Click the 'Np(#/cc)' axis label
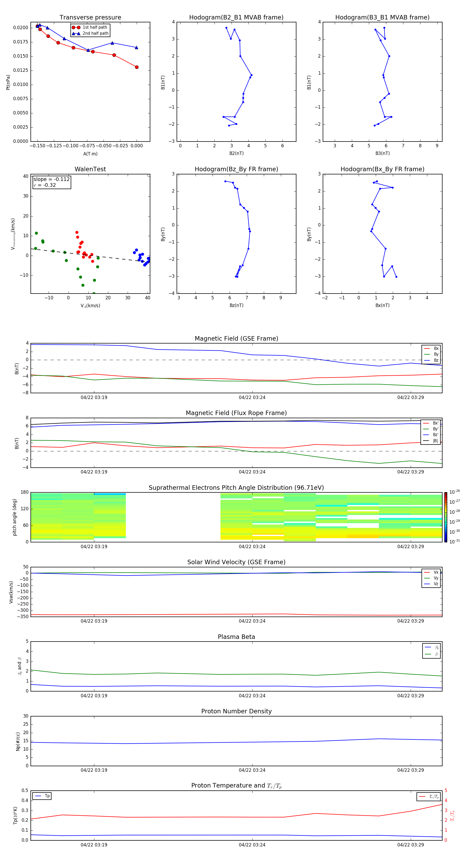The width and height of the screenshot is (473, 868). (18, 741)
